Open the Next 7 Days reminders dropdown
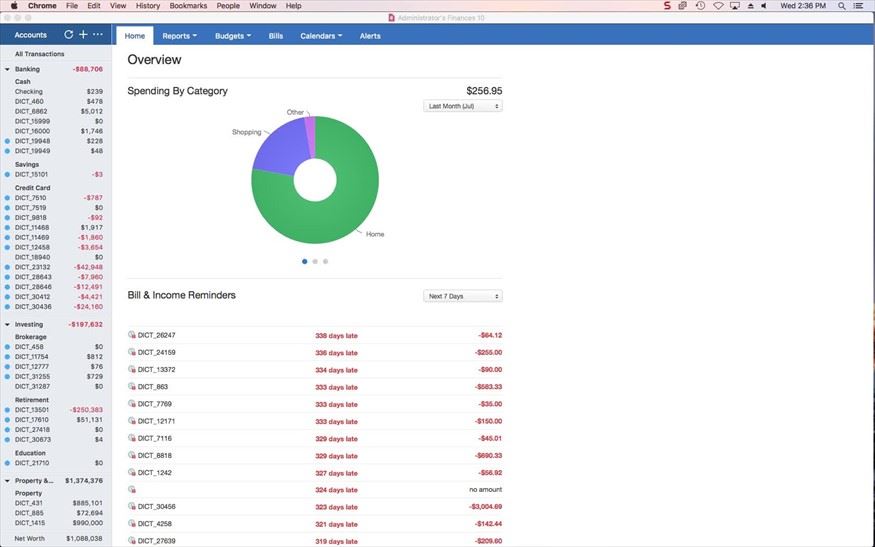This screenshot has width=875, height=547. [463, 296]
